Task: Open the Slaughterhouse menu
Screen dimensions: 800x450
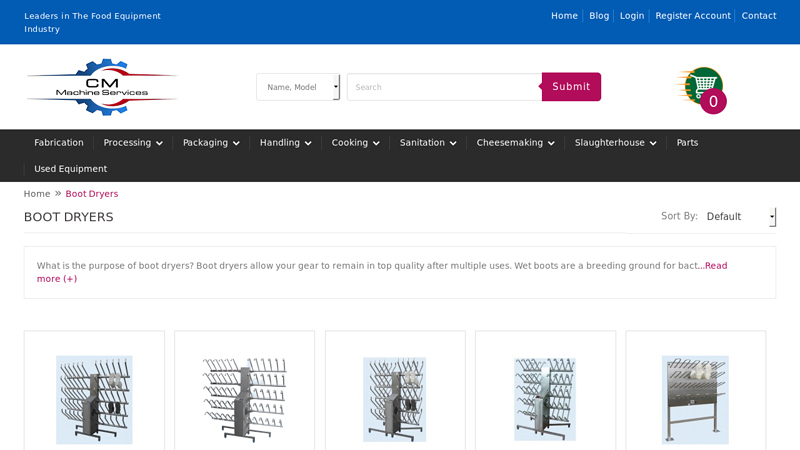Action: click(615, 143)
